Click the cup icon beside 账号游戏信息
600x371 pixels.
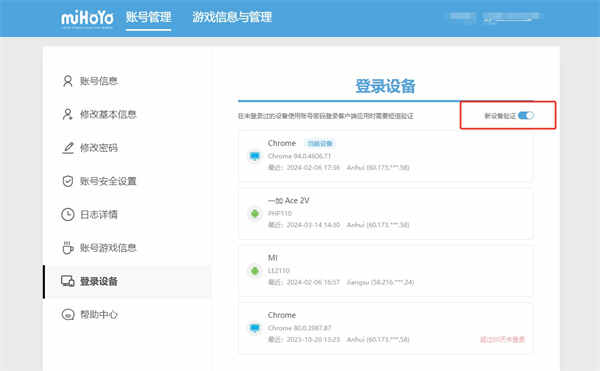point(68,247)
